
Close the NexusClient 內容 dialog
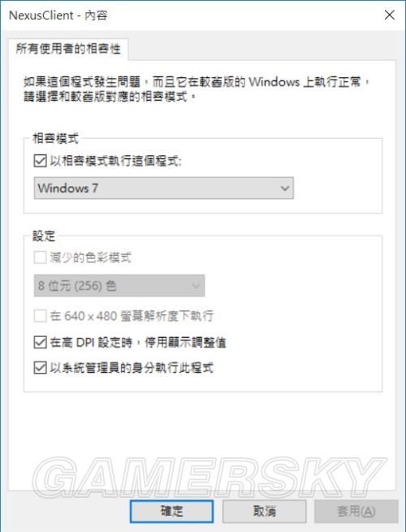390,15
